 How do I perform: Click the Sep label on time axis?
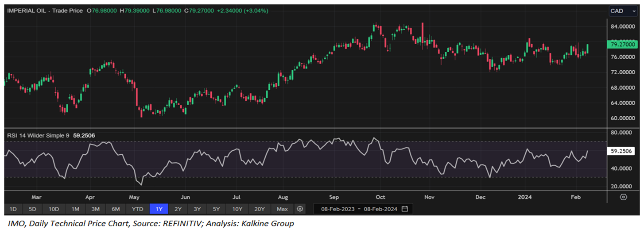pos(334,197)
